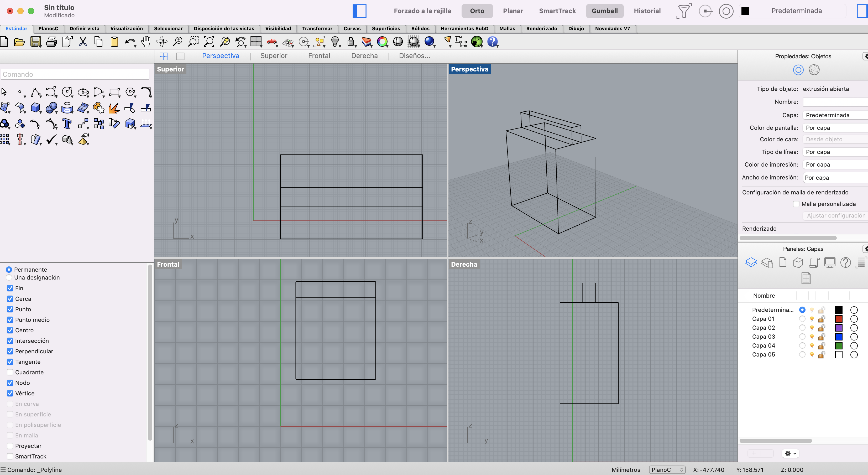This screenshot has height=475, width=868.
Task: Click the light bulb Hide objects icon
Action: pos(335,42)
